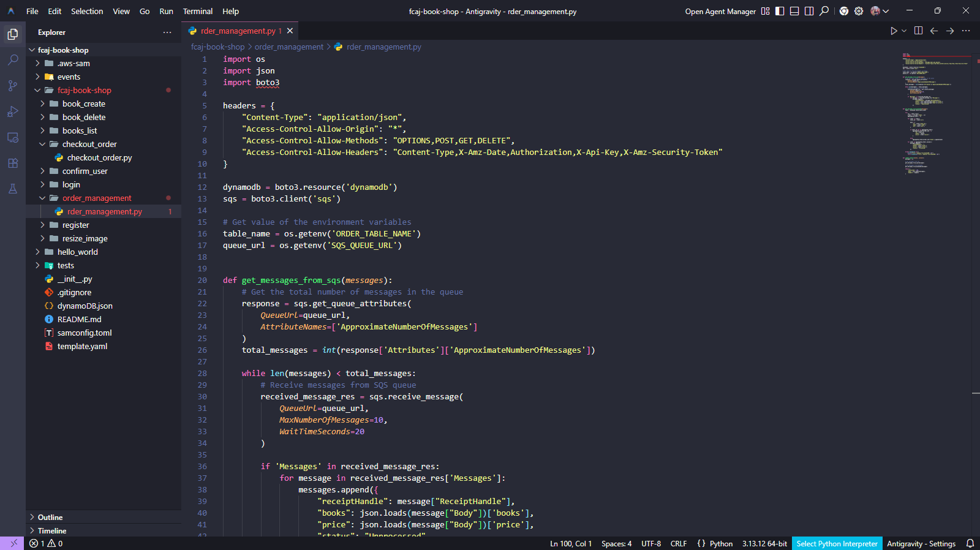Navigate back with the left arrow
This screenshot has height=550, width=980.
coord(934,31)
